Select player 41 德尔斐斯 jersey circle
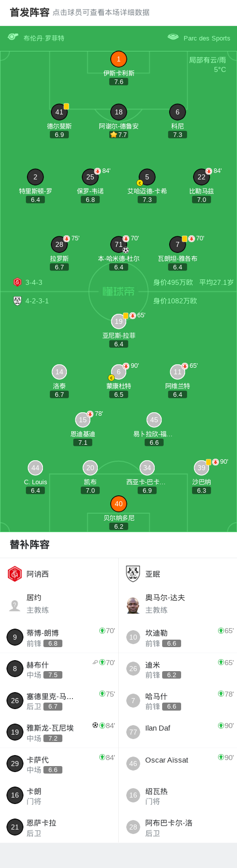 click(59, 112)
